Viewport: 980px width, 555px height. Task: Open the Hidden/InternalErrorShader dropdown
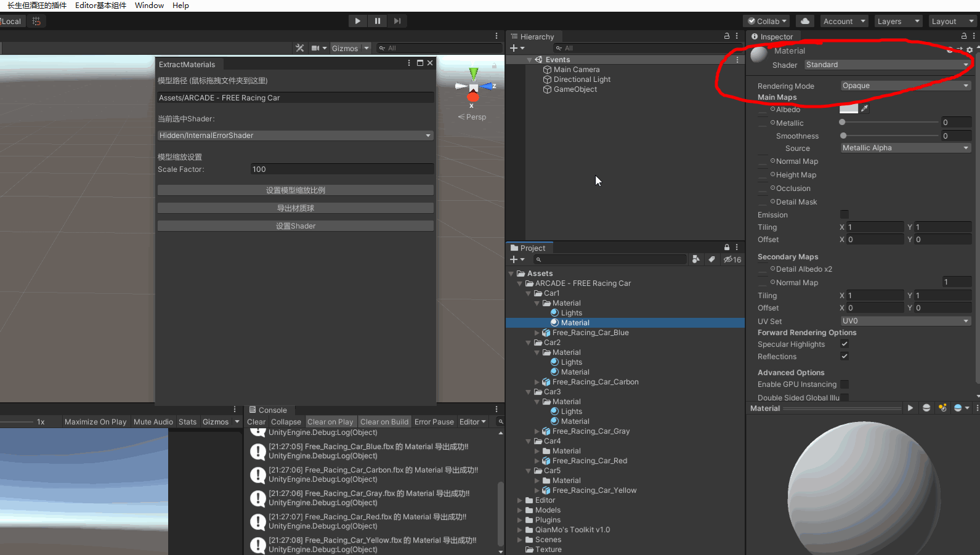[x=296, y=136]
